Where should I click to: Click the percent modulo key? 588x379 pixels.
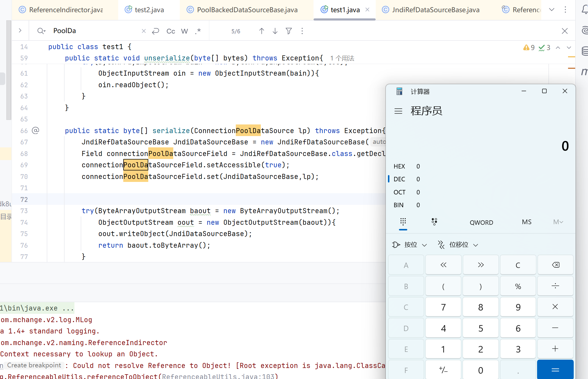point(518,286)
